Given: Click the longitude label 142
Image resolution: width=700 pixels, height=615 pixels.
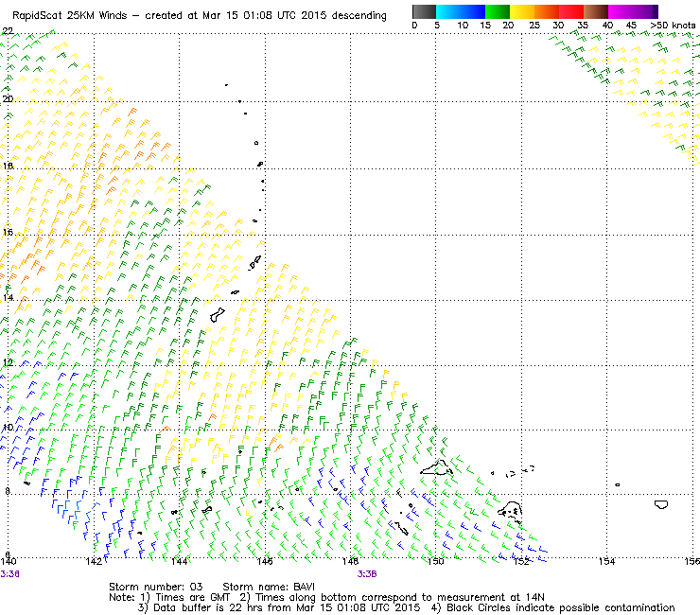Looking at the screenshot, I should [x=94, y=561].
